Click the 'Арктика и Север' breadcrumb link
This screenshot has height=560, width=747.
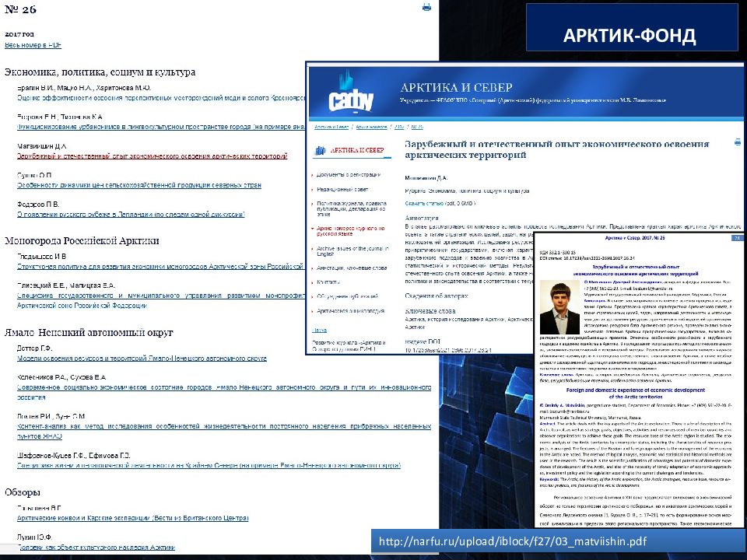tap(331, 127)
